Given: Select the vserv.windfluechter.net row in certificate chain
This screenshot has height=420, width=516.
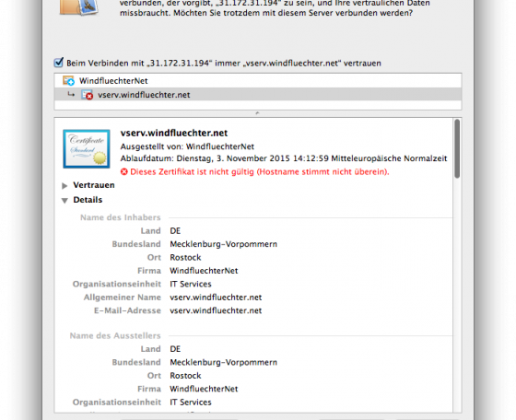Looking at the screenshot, I should (x=258, y=95).
